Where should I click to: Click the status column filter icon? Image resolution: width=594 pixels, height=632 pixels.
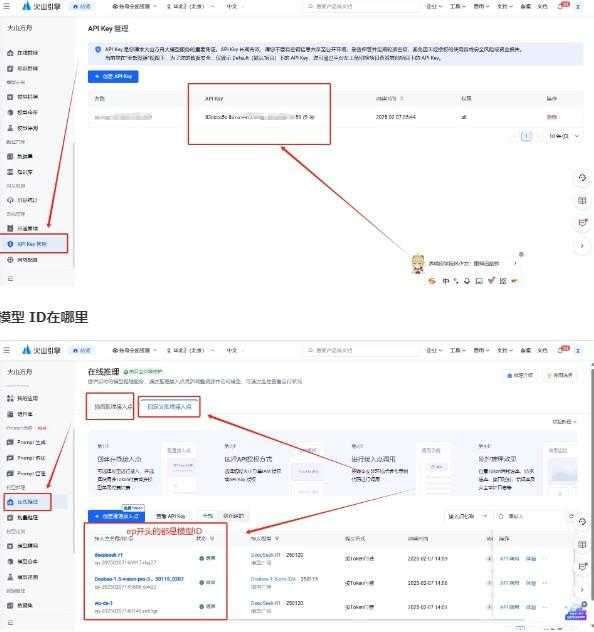[212, 538]
